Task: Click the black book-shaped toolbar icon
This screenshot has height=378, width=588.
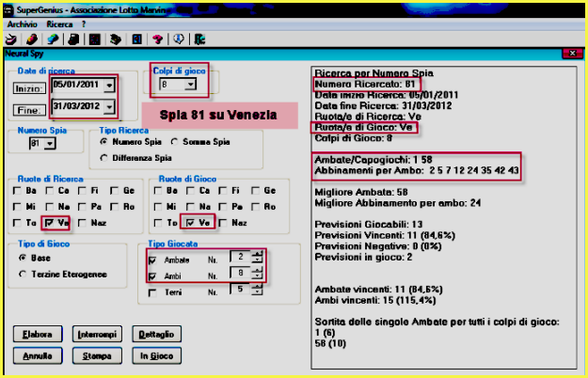Action: [x=73, y=39]
